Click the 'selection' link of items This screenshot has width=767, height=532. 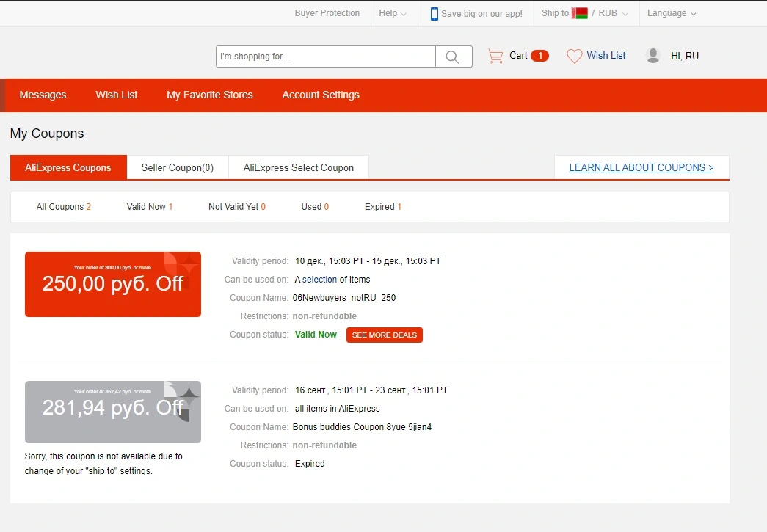[x=319, y=280]
